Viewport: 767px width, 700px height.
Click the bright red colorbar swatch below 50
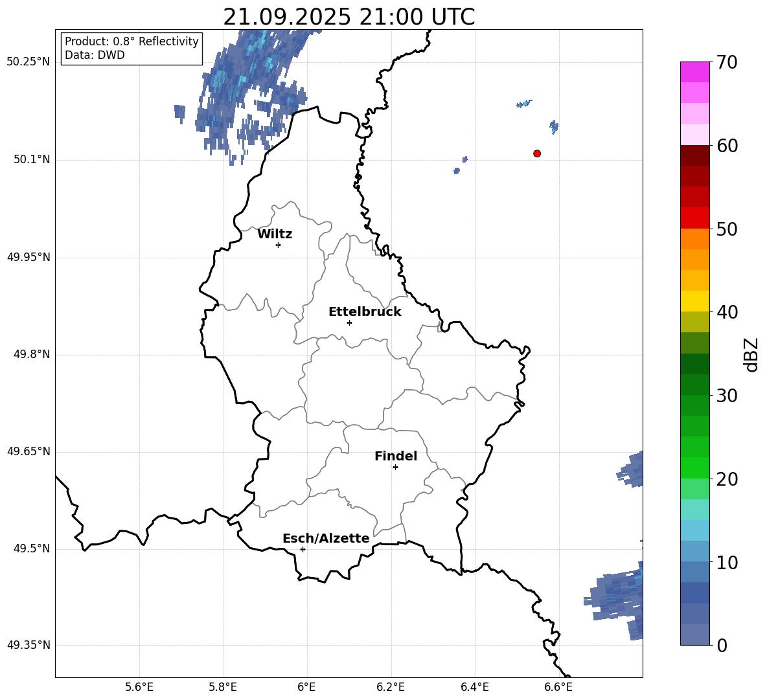[x=695, y=218]
